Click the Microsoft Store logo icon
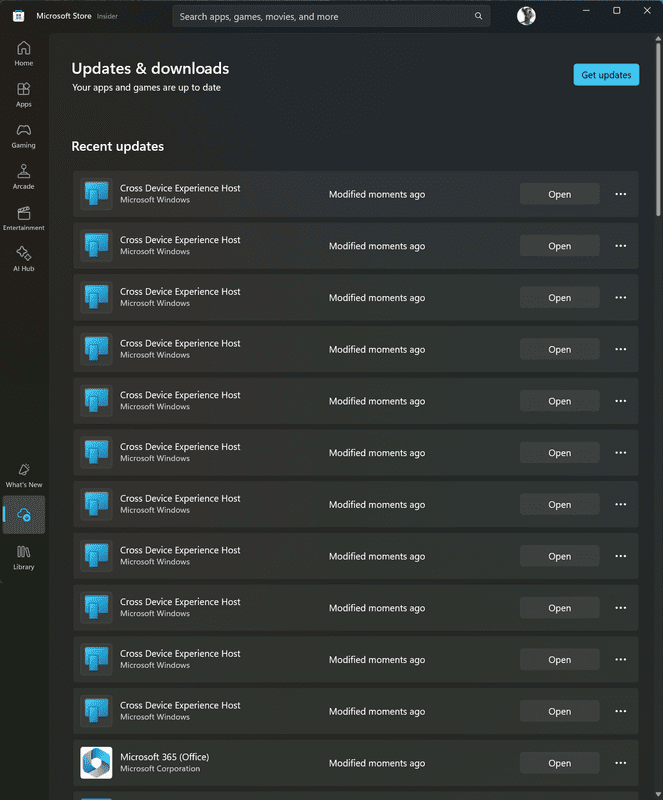Viewport: 663px width, 800px height. (x=18, y=16)
